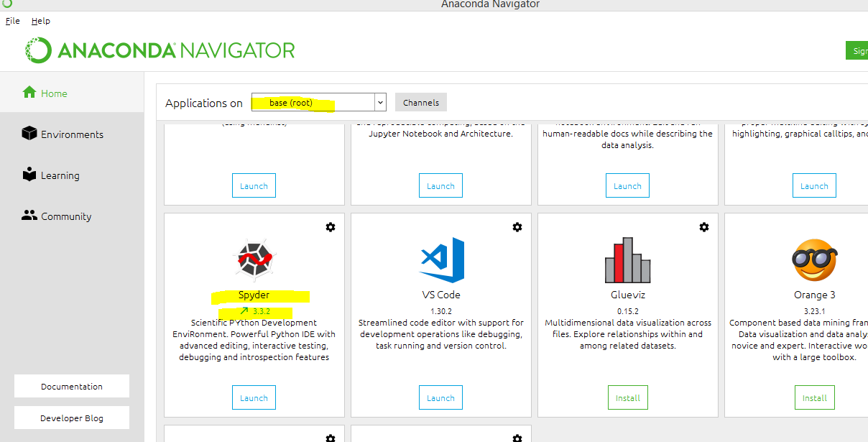This screenshot has height=442, width=868.
Task: Launch Spyder
Action: (253, 397)
